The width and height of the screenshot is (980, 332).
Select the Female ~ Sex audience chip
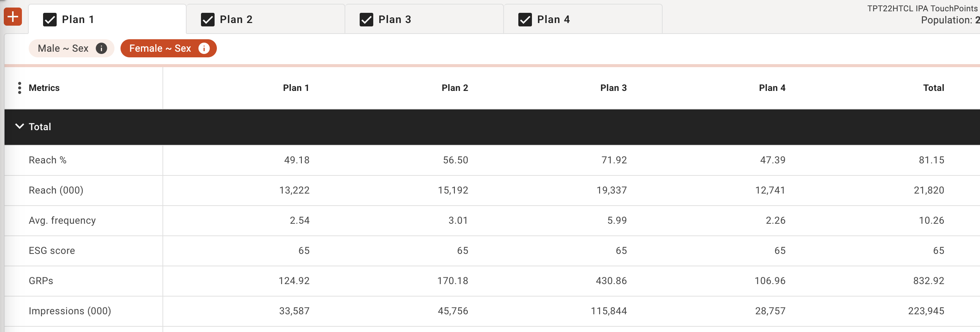pyautogui.click(x=168, y=48)
